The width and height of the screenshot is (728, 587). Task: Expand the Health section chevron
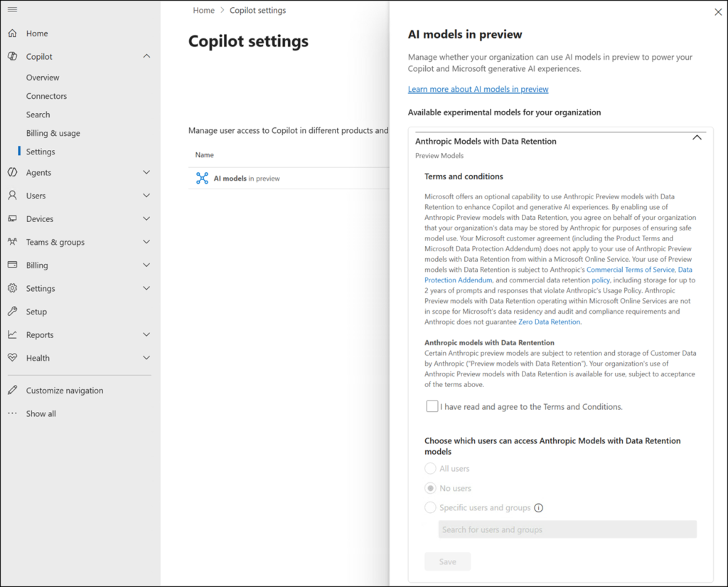click(x=146, y=358)
